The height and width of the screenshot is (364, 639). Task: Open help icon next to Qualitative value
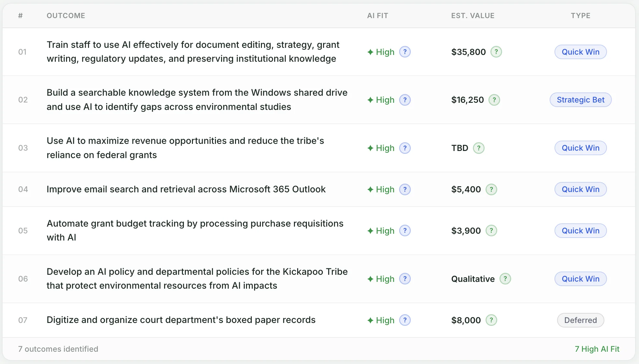pos(505,278)
